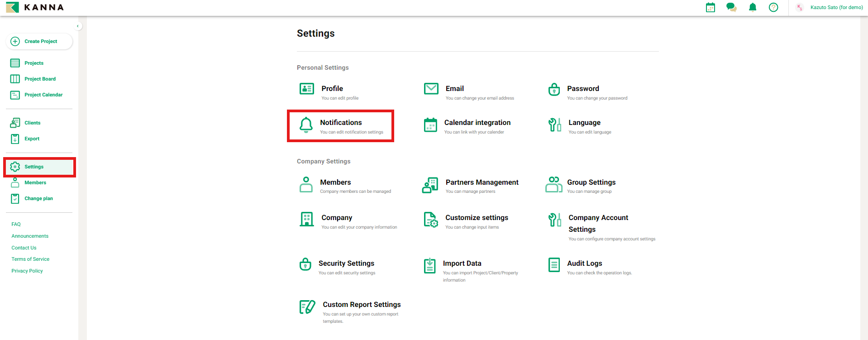The height and width of the screenshot is (340, 868).
Task: Open the help question mark icon
Action: click(x=773, y=7)
